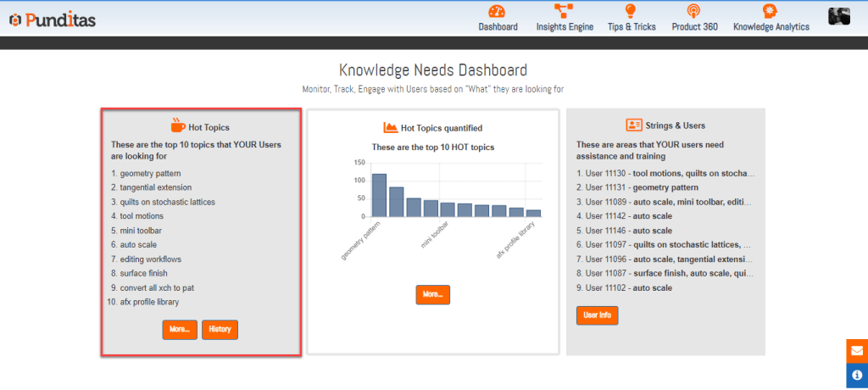Click the Hot Topics coffee cup icon

point(177,125)
